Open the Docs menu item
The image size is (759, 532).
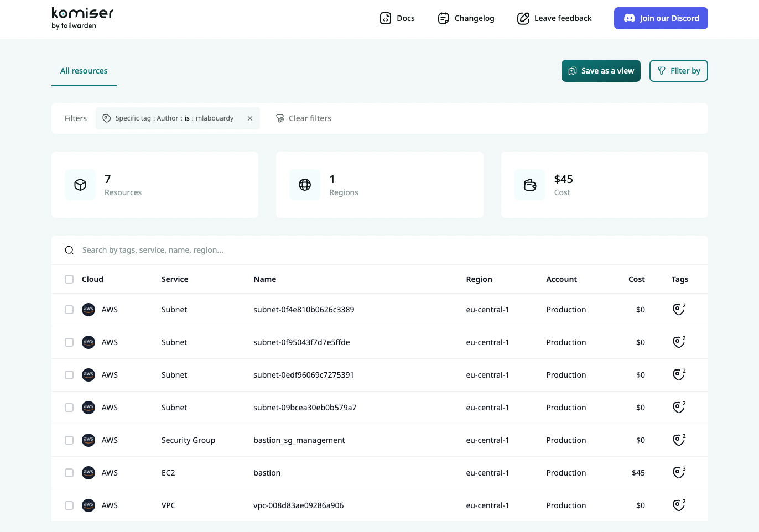(397, 18)
